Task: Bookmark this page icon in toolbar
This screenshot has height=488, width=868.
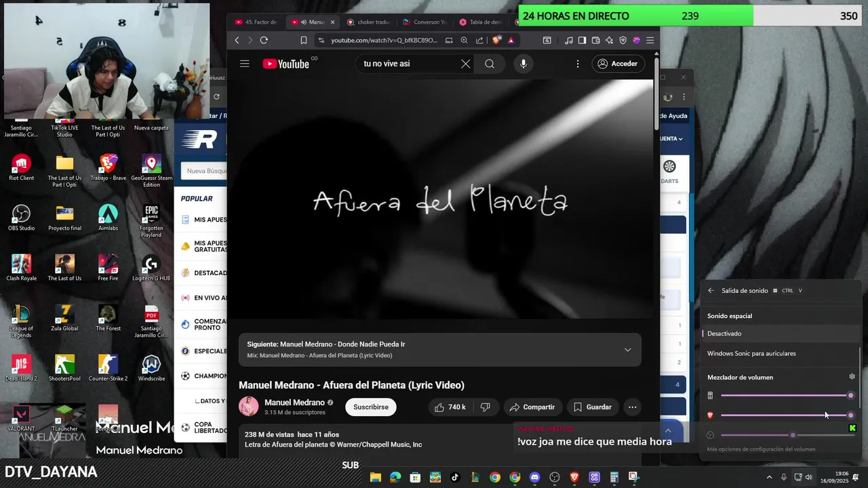Action: click(304, 40)
